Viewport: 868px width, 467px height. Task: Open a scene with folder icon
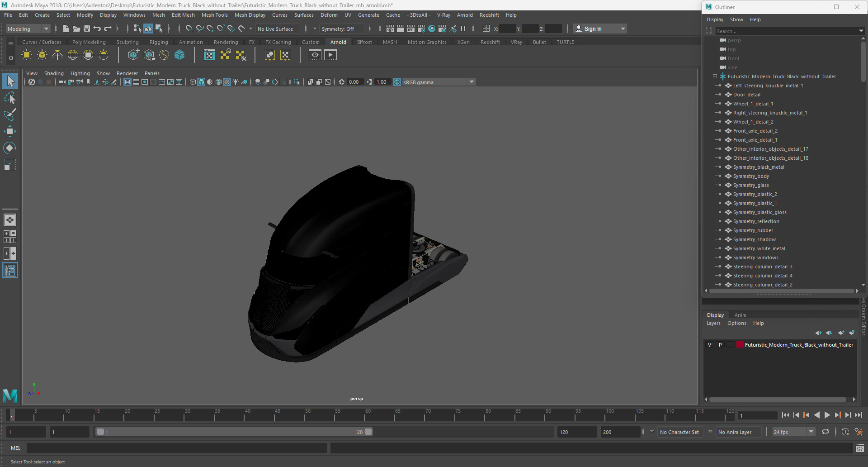click(x=76, y=29)
